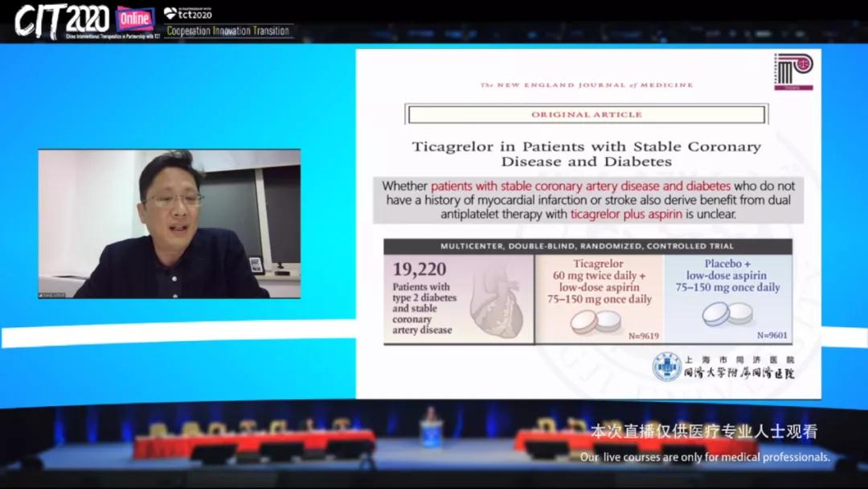The height and width of the screenshot is (489, 868).
Task: Click the slide title about Ticagrelor
Action: pos(586,154)
